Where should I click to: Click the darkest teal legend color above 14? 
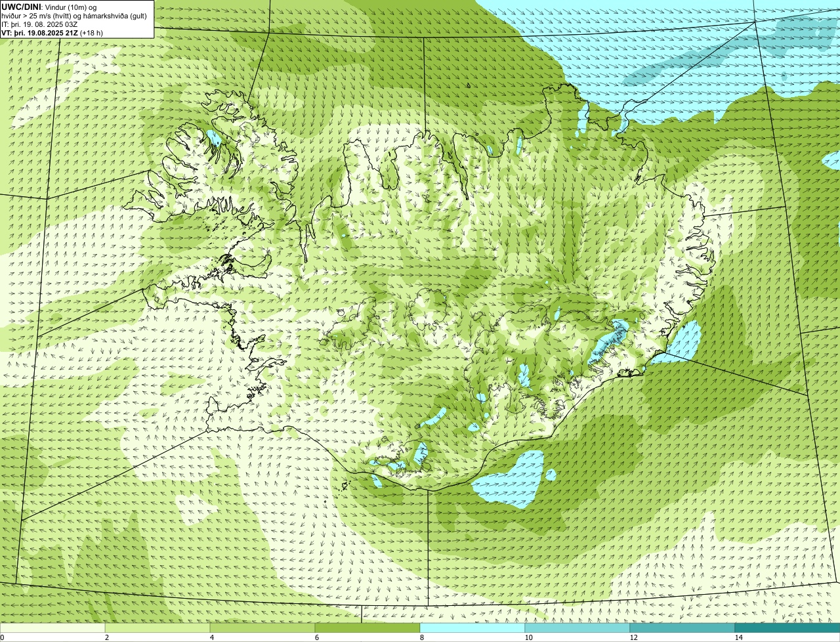point(787,628)
